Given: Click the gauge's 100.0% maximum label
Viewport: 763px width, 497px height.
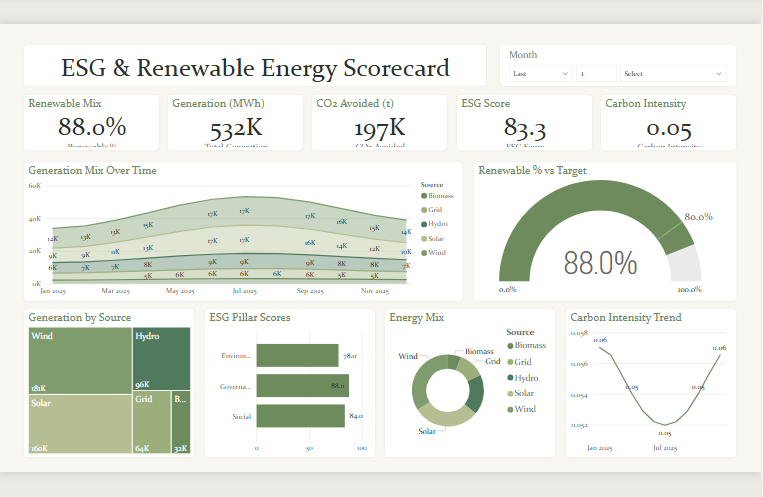Looking at the screenshot, I should point(690,289).
